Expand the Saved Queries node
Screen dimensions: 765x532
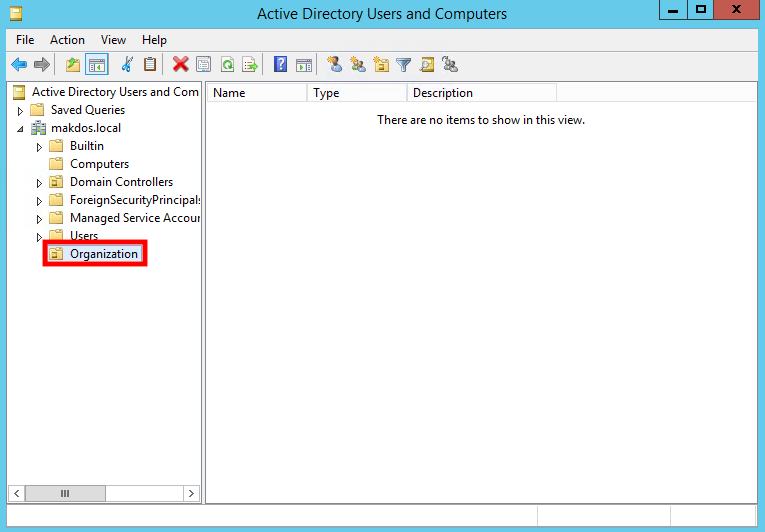(20, 111)
